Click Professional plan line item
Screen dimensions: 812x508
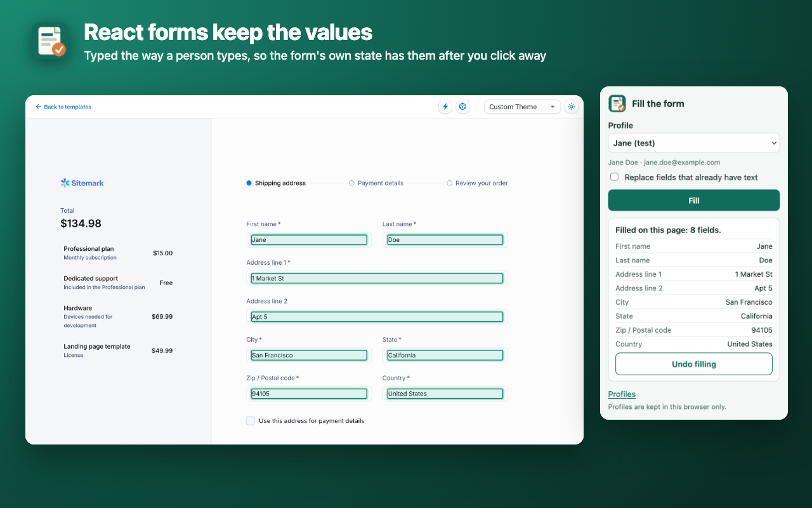click(118, 253)
